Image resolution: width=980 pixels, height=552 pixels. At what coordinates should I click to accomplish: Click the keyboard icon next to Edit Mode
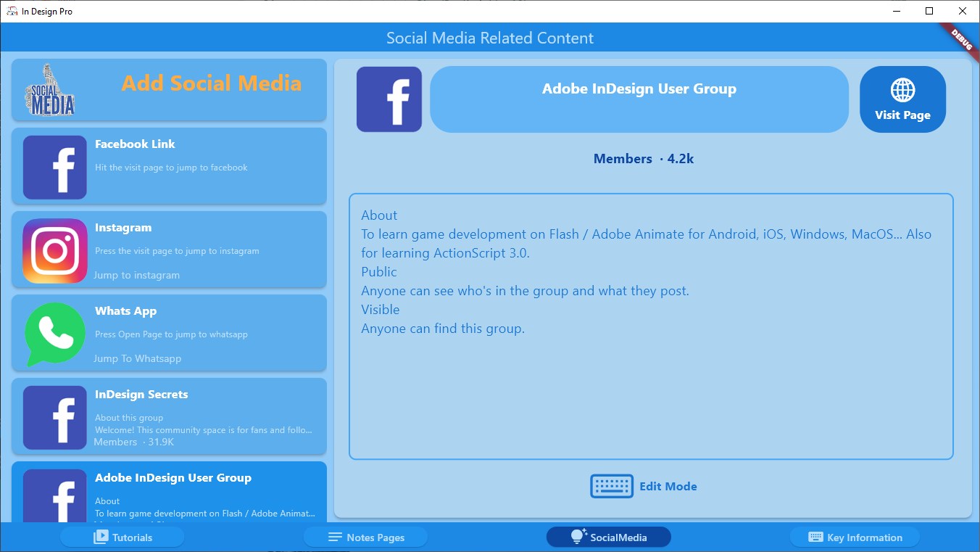(611, 486)
